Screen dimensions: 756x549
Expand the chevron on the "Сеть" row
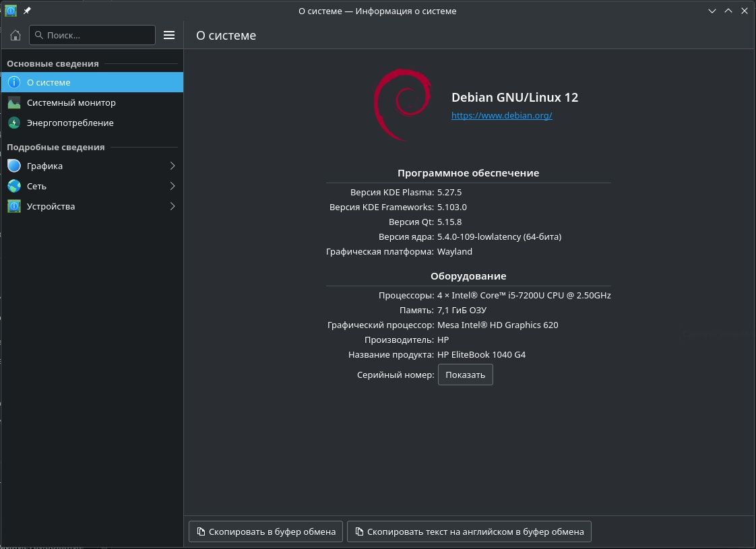(x=172, y=186)
